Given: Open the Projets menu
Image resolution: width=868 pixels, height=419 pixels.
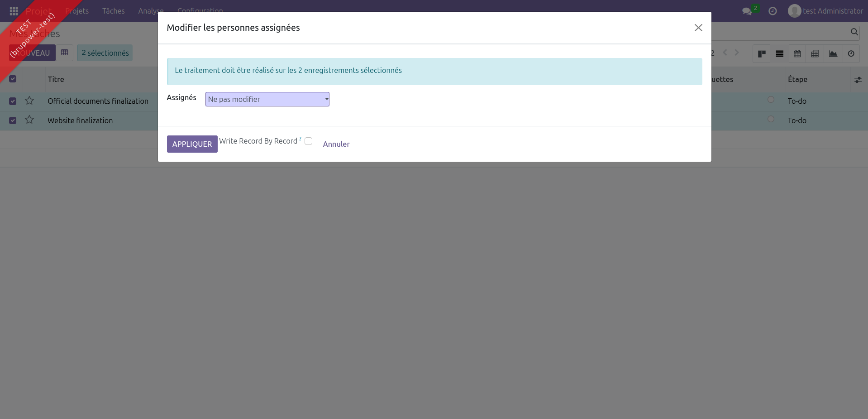Looking at the screenshot, I should click(x=77, y=11).
